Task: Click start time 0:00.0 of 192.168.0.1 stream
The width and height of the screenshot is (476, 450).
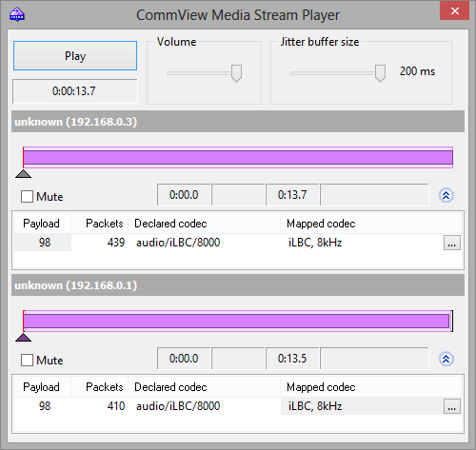Action: click(184, 359)
